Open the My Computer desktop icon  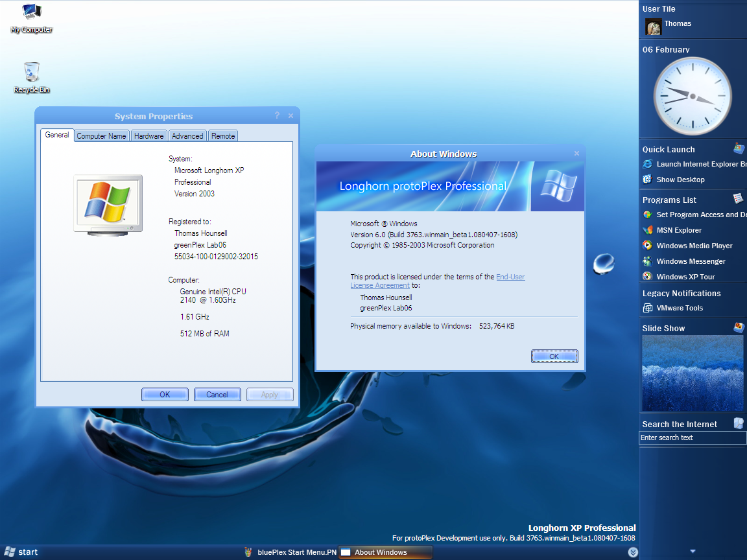pos(31,18)
